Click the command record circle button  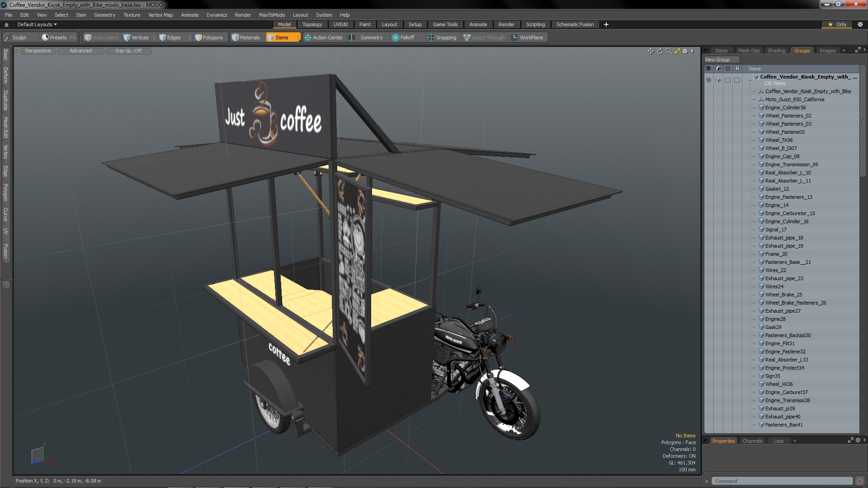pyautogui.click(x=860, y=481)
